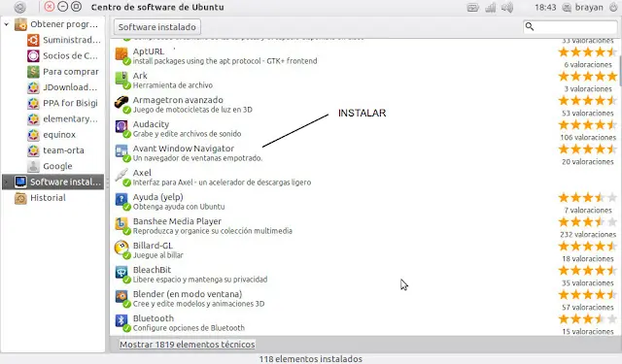Click the PPA for Bisigi icon

[x=33, y=104]
